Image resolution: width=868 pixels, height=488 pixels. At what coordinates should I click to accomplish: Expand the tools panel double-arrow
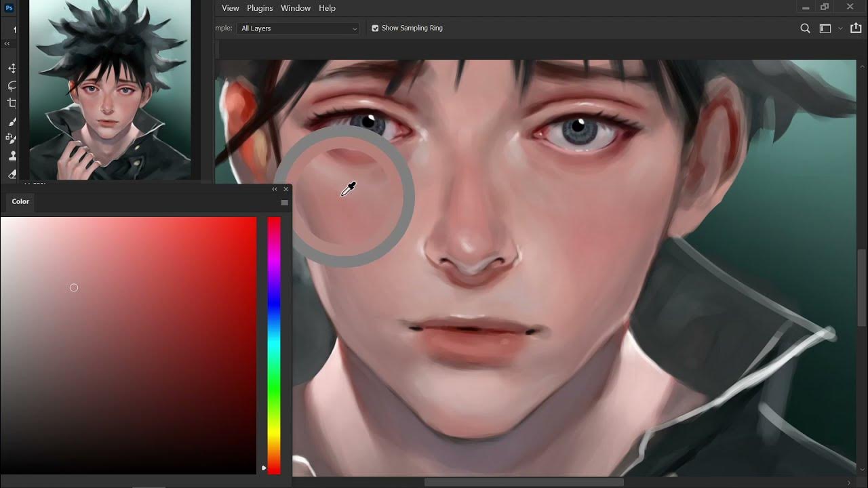click(x=7, y=43)
